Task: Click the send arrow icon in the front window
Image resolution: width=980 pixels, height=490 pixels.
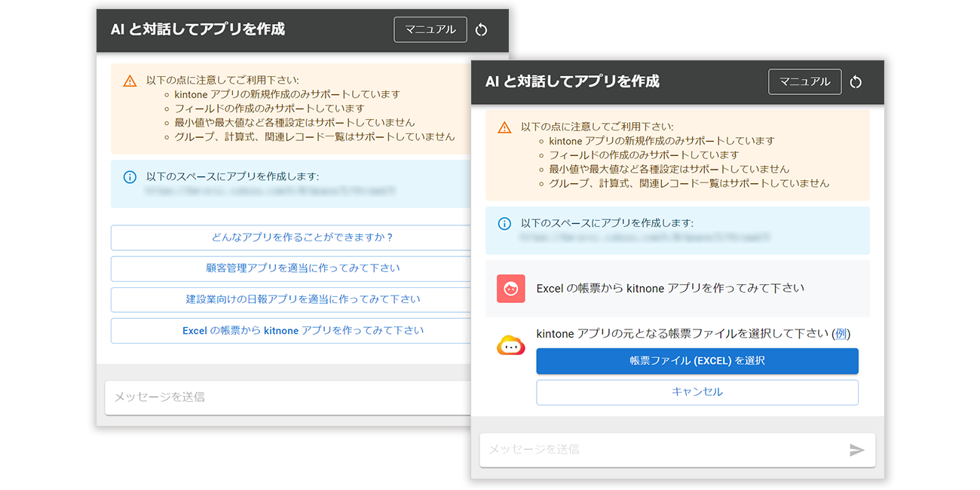Action: click(x=856, y=450)
